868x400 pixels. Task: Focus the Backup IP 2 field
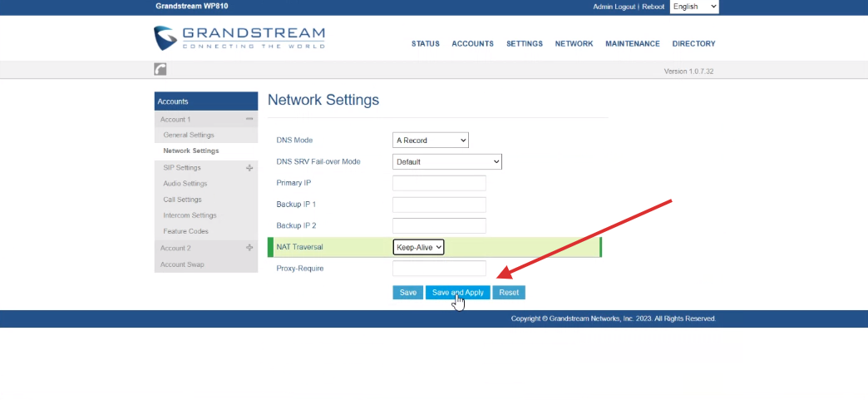439,225
